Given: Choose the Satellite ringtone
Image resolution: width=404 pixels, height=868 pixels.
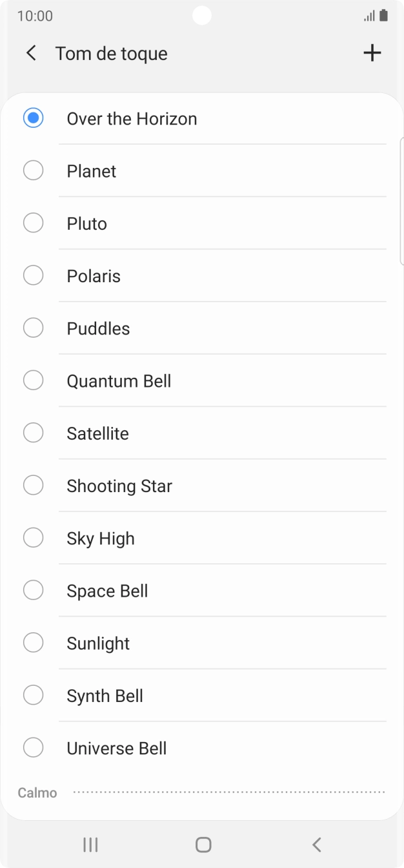Looking at the screenshot, I should 33,432.
